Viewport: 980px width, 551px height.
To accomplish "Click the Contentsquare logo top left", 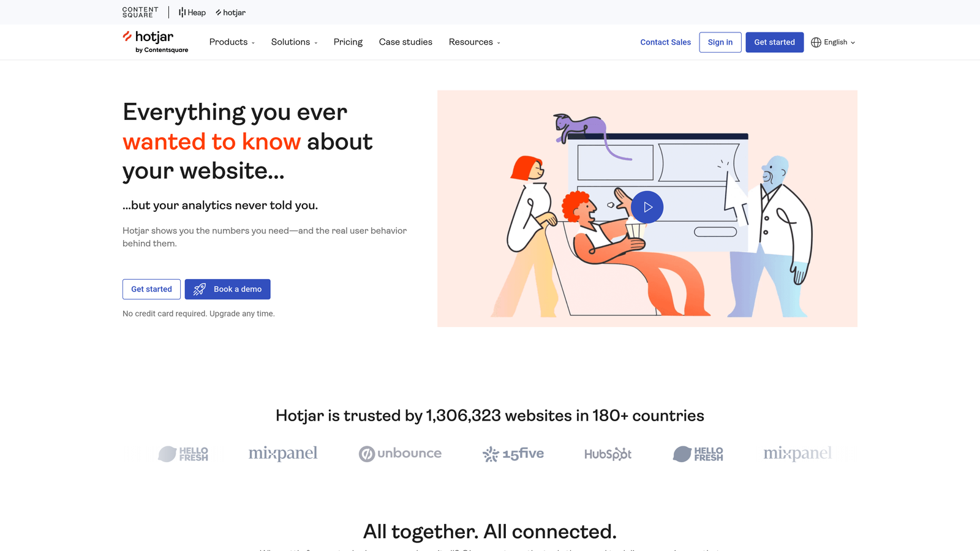I will click(140, 12).
